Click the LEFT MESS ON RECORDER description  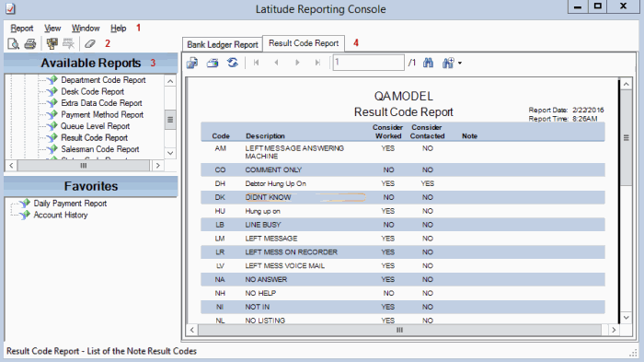292,252
